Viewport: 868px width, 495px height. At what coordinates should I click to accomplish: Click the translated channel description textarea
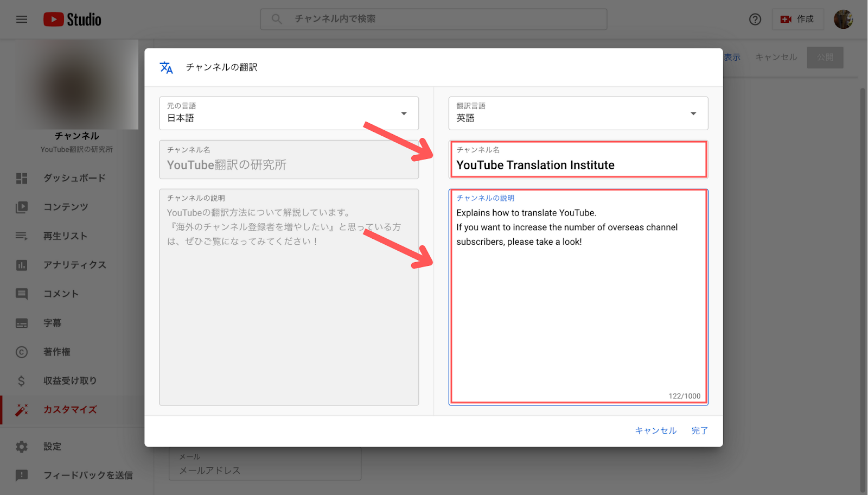coord(578,296)
